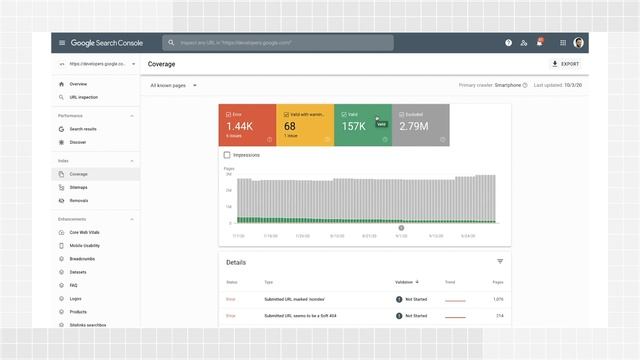Open the property selector dropdown
This screenshot has height=360, width=640.
point(96,64)
